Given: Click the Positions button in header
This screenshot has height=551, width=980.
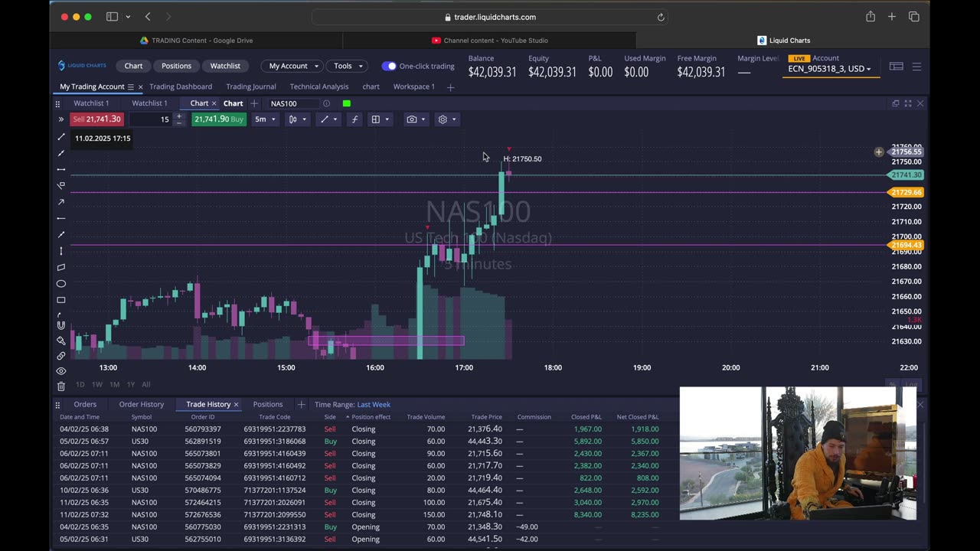Looking at the screenshot, I should click(176, 66).
